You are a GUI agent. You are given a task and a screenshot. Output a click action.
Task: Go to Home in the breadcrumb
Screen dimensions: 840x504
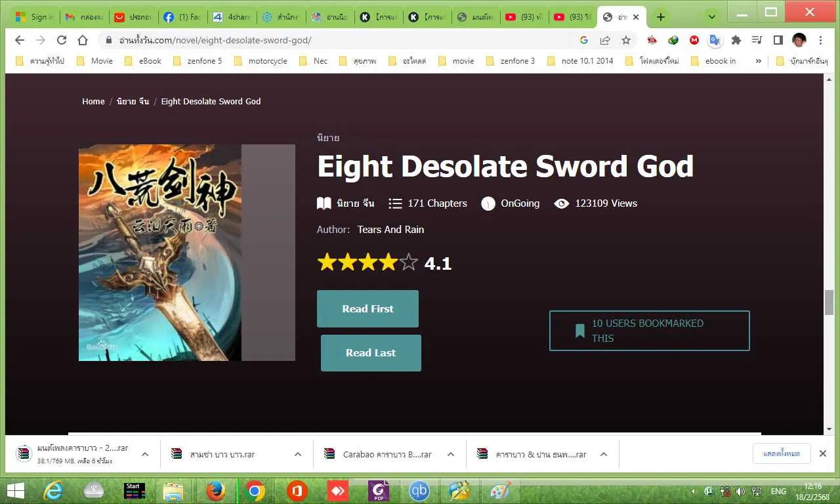(x=93, y=102)
